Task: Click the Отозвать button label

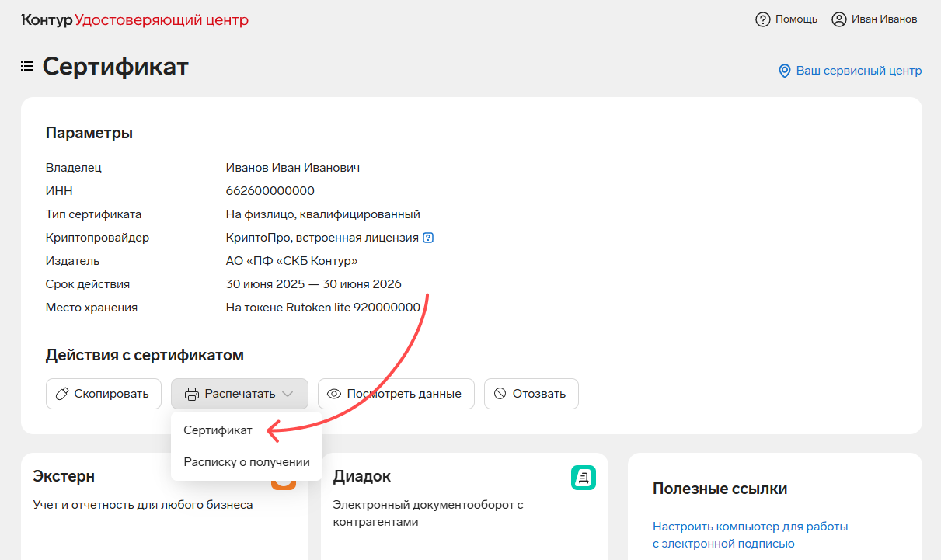Action: pos(538,394)
